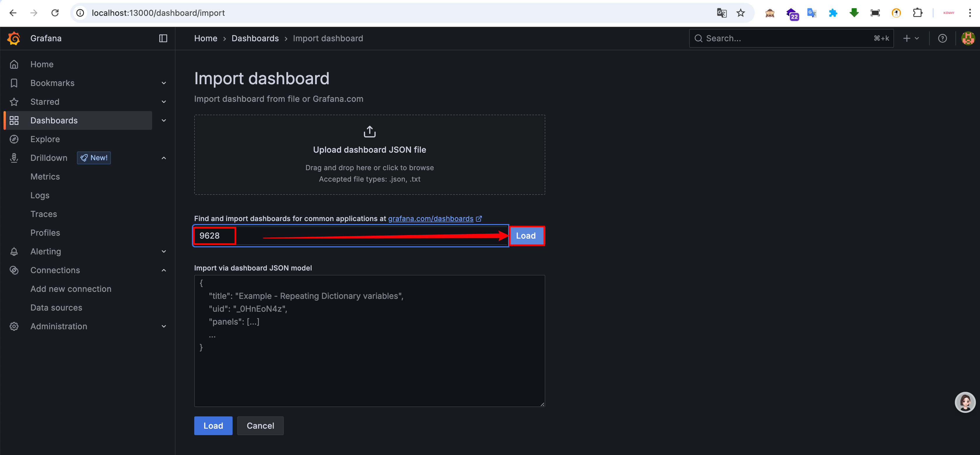Click the dashboard JSON model text area
980x455 pixels.
pyautogui.click(x=369, y=340)
